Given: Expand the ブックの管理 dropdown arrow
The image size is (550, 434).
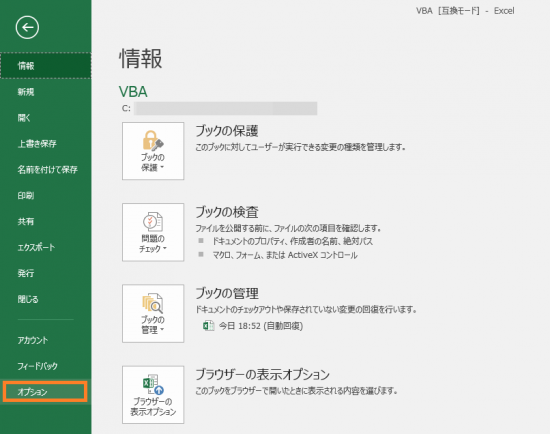Looking at the screenshot, I should pos(162,329).
